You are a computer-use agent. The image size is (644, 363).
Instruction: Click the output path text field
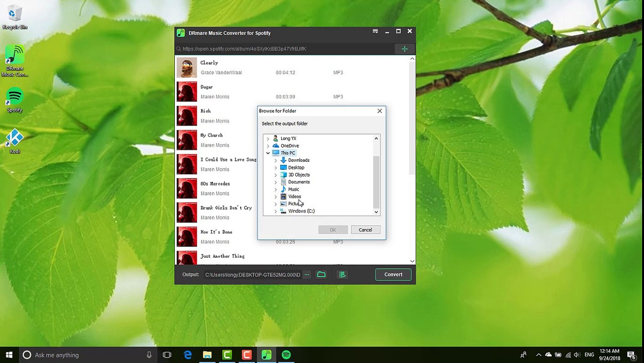[x=252, y=275]
